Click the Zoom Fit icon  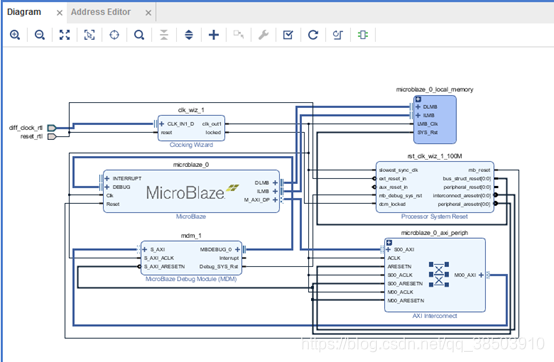click(x=64, y=35)
